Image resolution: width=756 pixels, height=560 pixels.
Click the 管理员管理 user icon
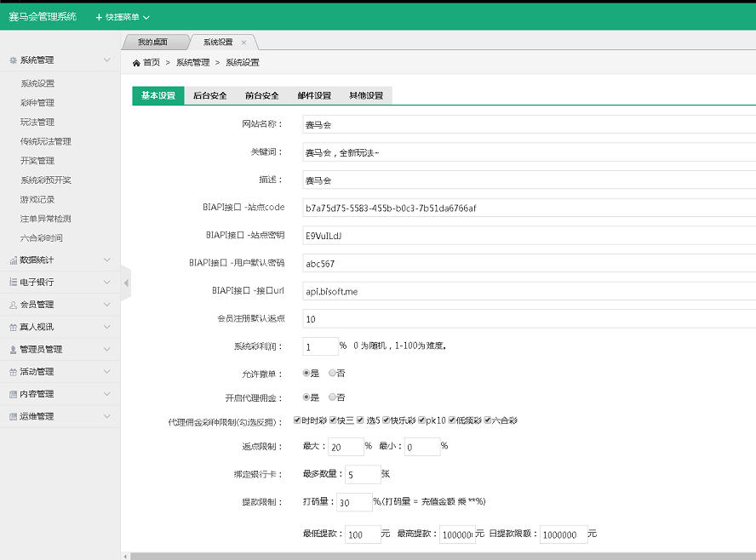(14, 349)
